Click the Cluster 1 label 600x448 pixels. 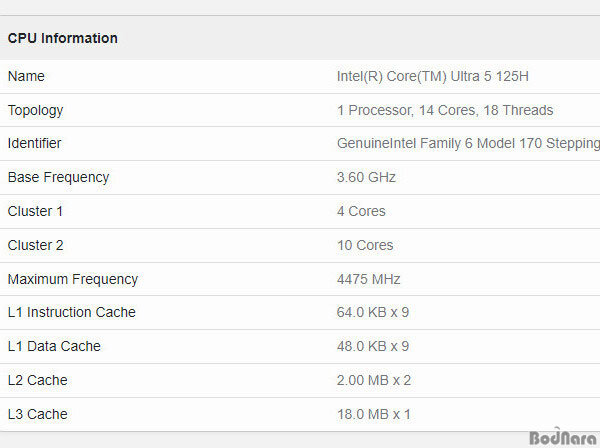tap(35, 211)
